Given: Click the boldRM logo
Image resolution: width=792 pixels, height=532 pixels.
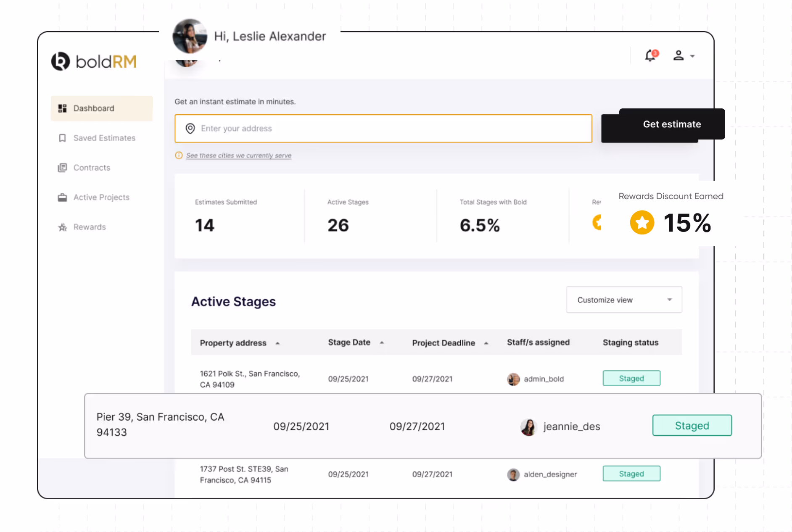Looking at the screenshot, I should point(94,61).
